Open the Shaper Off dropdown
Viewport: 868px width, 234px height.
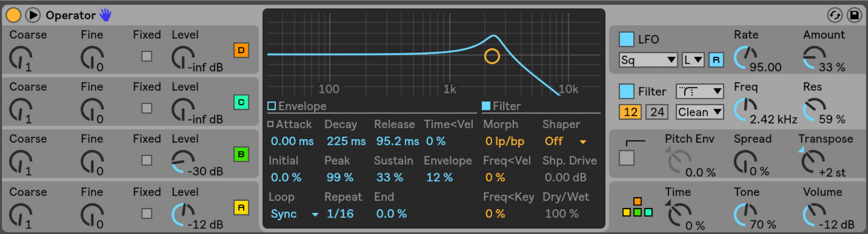click(x=566, y=141)
